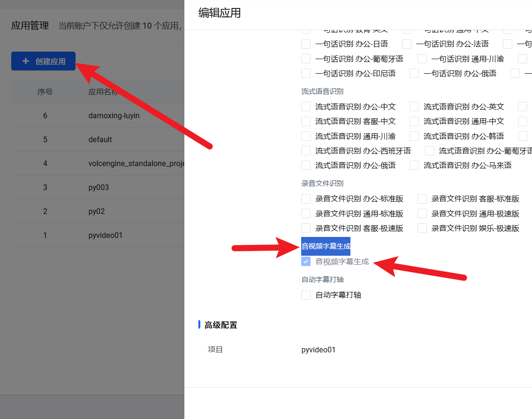The image size is (532, 419).
Task: Select 流式语音识别 办公-韩语 checkbox
Action: (414, 136)
